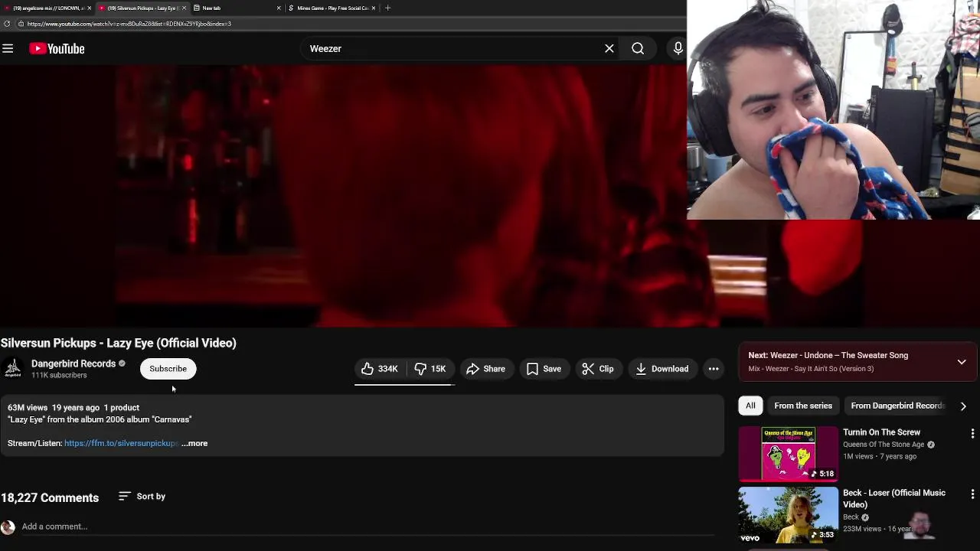Open Beck Loser video thumbnail

(x=788, y=515)
